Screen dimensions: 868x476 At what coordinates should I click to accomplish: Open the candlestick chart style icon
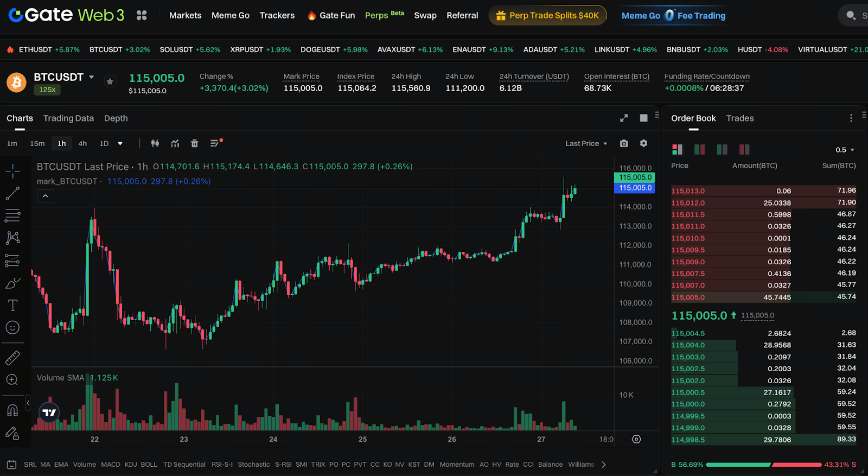point(155,143)
